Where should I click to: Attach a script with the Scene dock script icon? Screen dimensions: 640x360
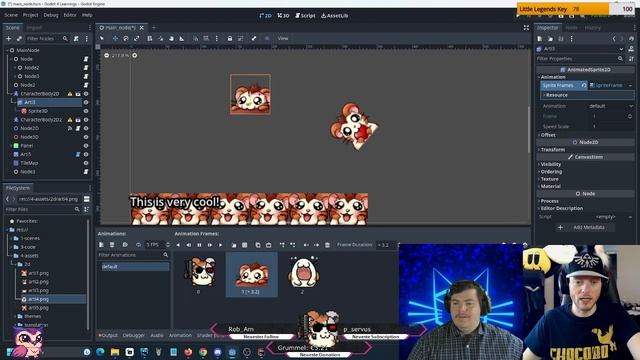click(x=76, y=38)
